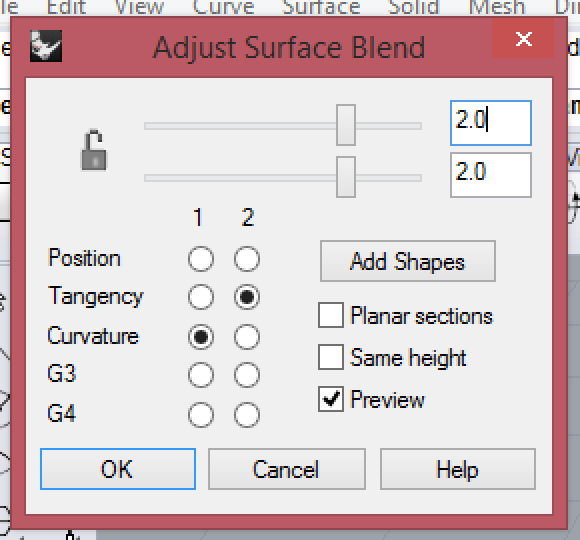Select Position radio for edge 2

247,259
